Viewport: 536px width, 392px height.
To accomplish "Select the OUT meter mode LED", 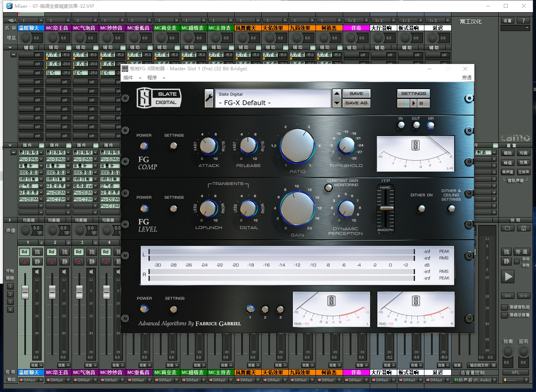I will [416, 125].
